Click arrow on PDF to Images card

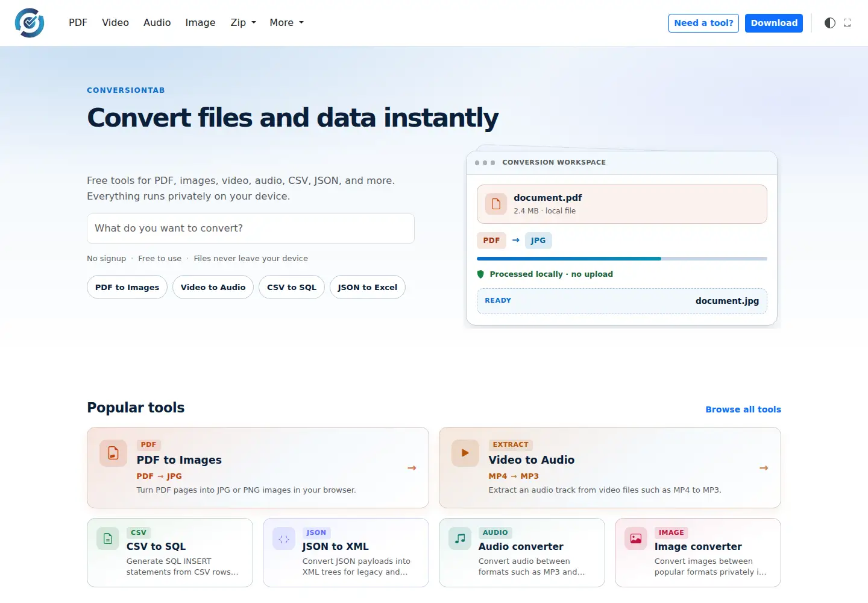click(412, 468)
